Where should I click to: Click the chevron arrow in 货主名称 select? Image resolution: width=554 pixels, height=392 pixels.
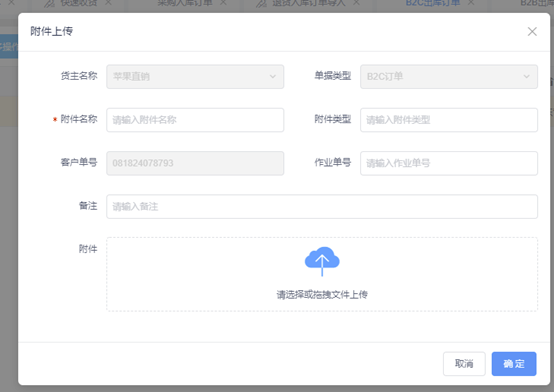[273, 76]
